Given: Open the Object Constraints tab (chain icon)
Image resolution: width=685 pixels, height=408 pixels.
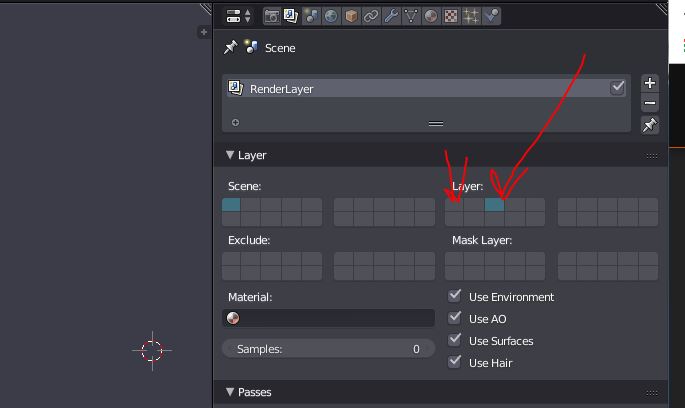Looking at the screenshot, I should tap(371, 17).
